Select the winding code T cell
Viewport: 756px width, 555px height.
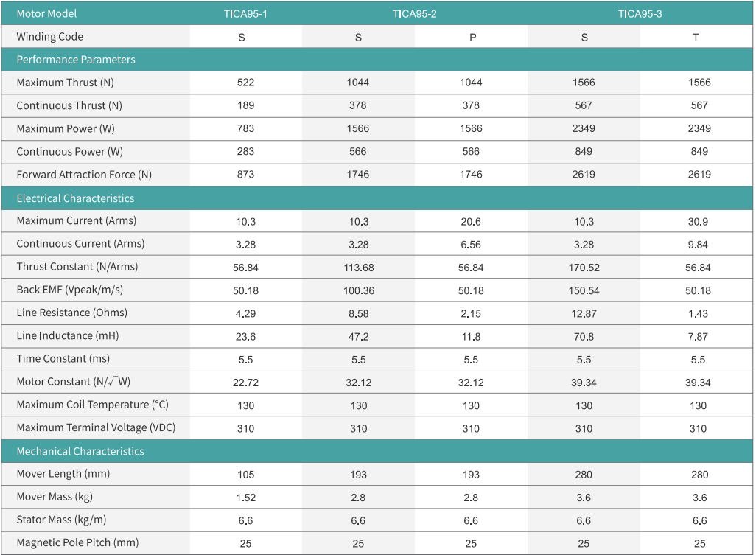coord(696,38)
